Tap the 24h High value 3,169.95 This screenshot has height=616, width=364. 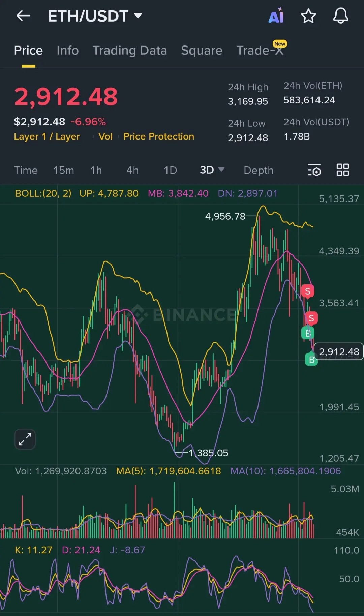click(248, 101)
